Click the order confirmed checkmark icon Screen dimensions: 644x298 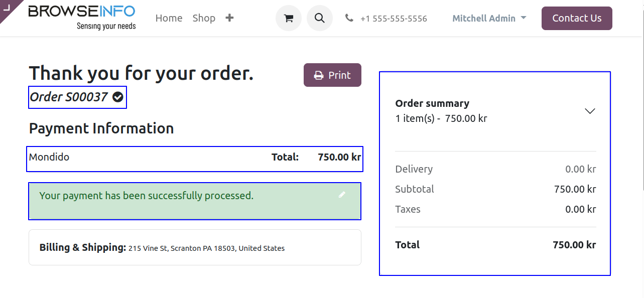pos(118,97)
